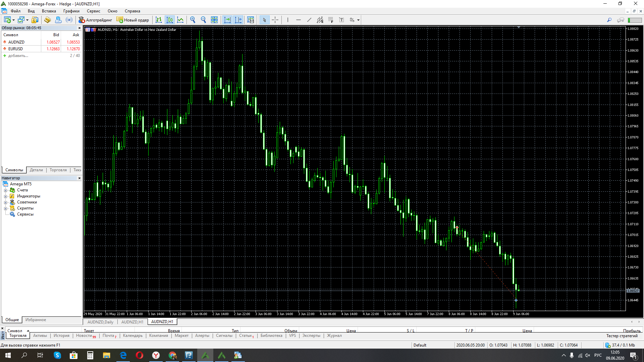
Task: Open the Вставка menu
Action: point(49,11)
